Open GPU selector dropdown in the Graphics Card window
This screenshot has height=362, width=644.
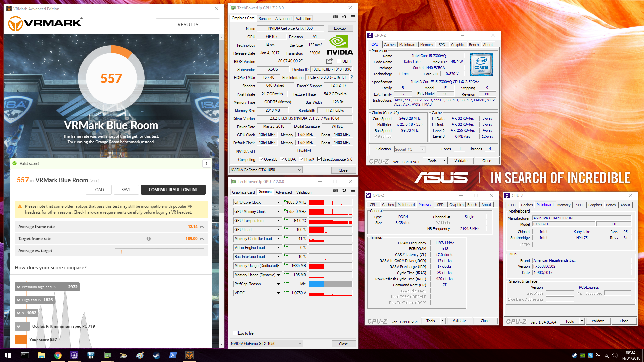point(266,170)
